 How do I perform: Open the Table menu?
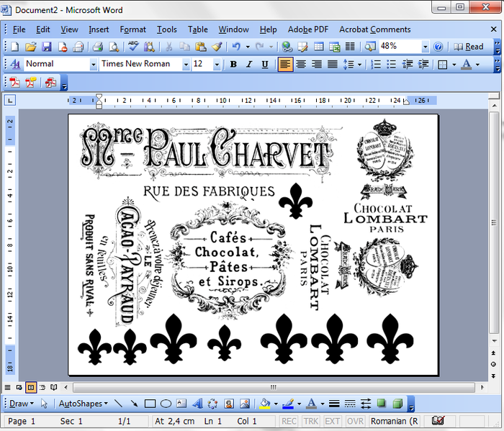[198, 30]
